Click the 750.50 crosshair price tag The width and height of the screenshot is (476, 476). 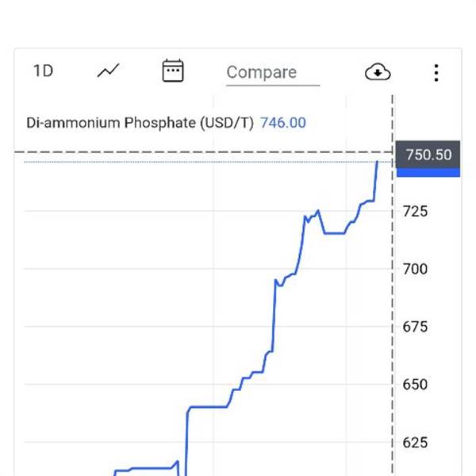428,155
